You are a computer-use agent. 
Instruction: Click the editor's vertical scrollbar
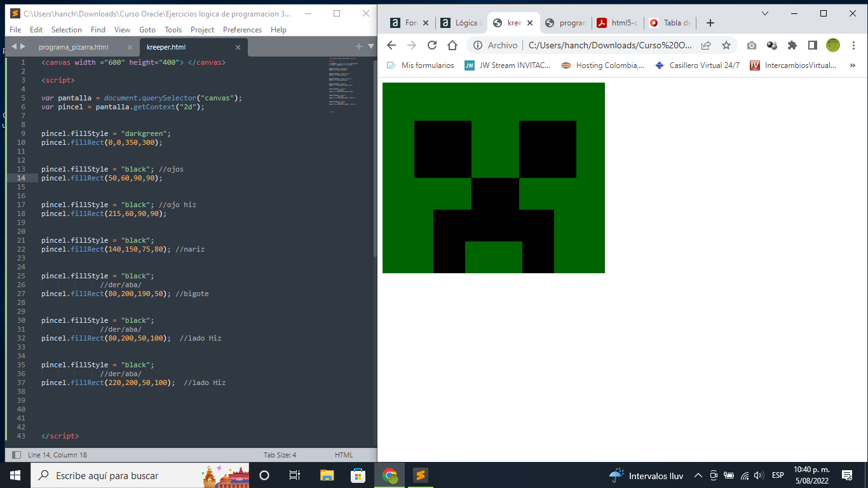pos(375,157)
